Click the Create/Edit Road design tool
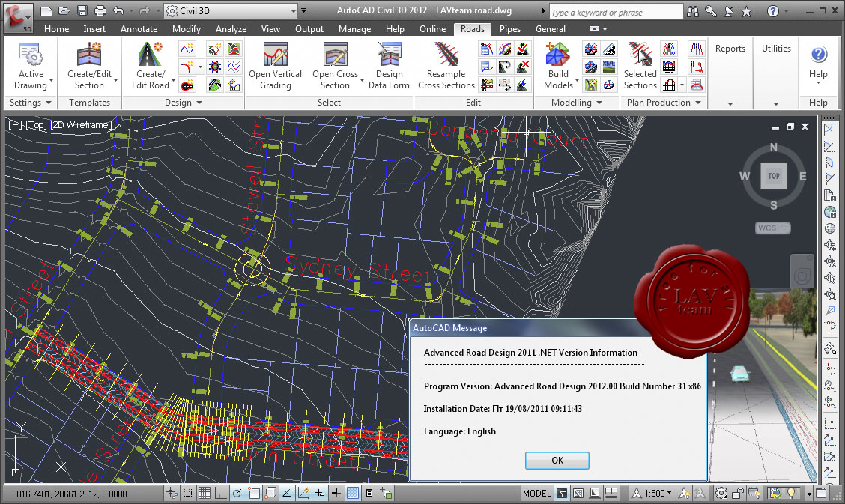The width and height of the screenshot is (845, 504). (x=151, y=66)
